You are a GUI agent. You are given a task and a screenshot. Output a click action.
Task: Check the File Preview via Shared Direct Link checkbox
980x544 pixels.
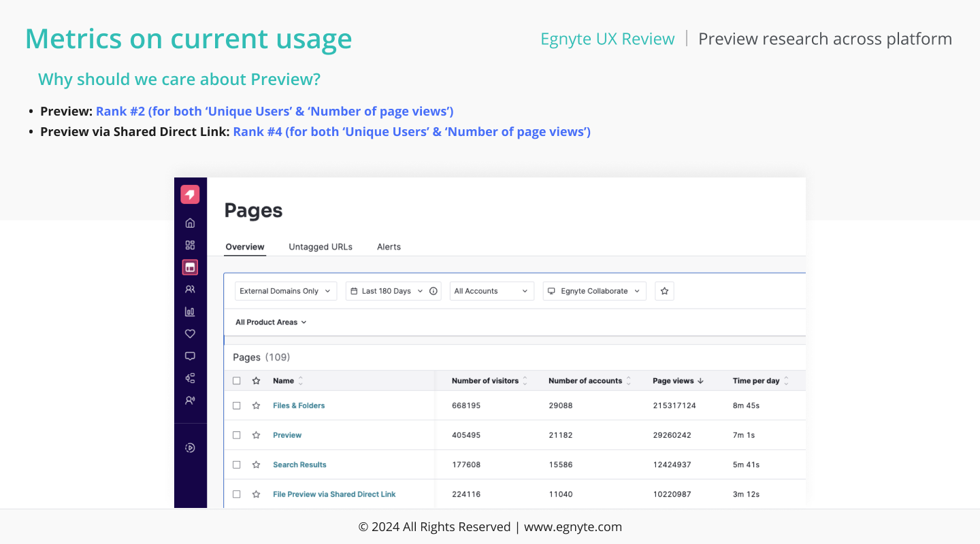(x=237, y=494)
